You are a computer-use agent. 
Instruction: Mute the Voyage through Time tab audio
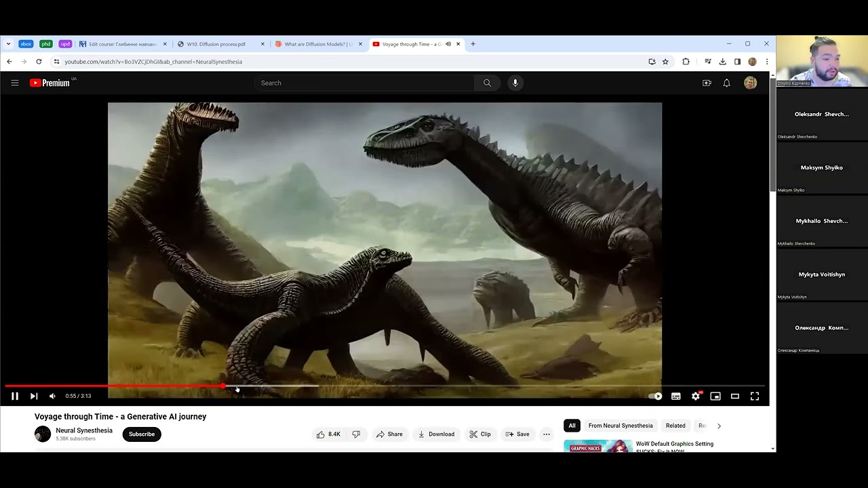click(x=448, y=44)
